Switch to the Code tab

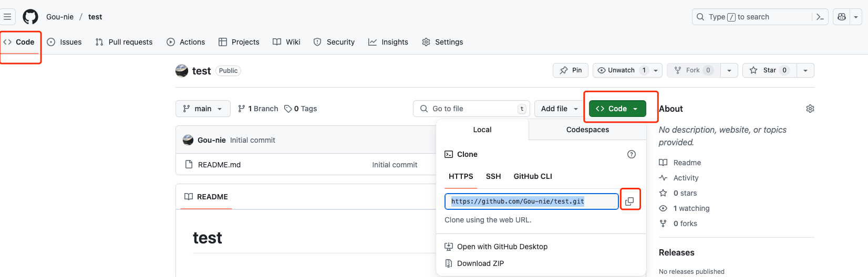click(19, 42)
